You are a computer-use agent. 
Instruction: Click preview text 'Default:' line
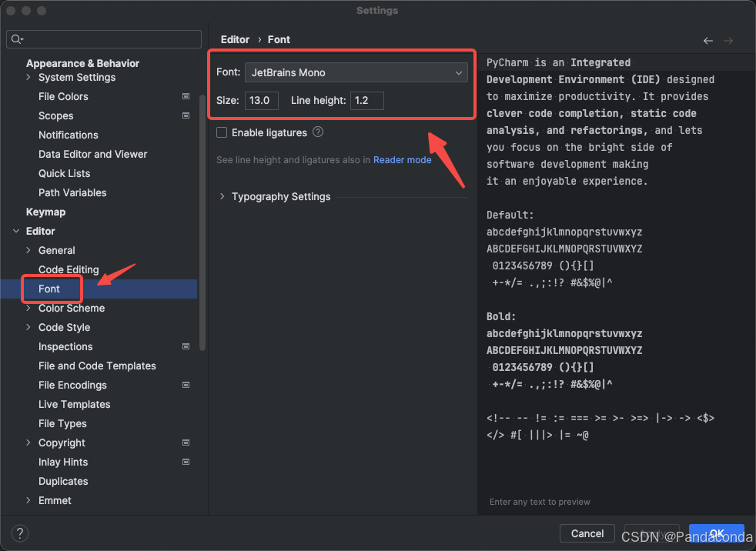pos(510,215)
